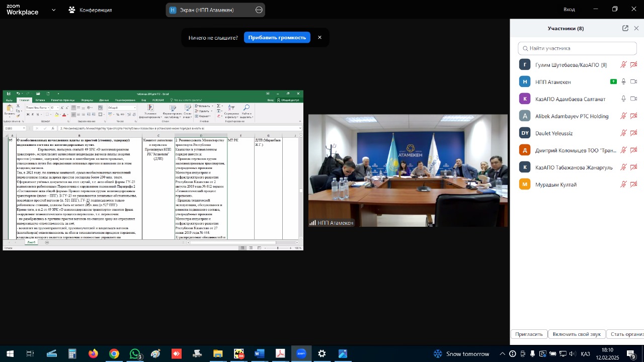
Task: Open Microsoft Word from the taskbar
Action: click(x=260, y=354)
